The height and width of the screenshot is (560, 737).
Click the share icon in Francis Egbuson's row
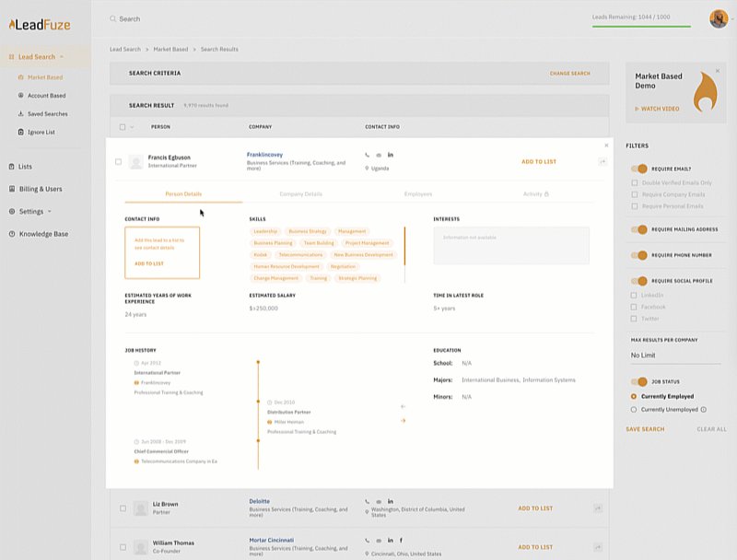pos(602,161)
